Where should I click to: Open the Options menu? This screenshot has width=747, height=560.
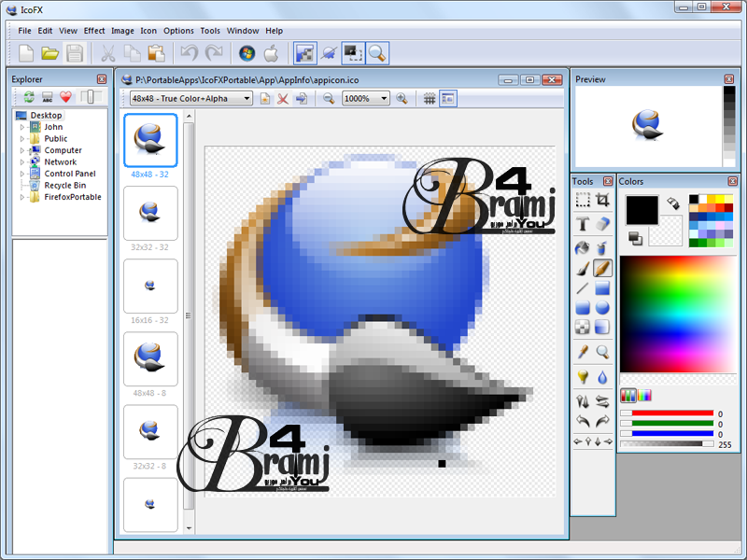coord(178,31)
